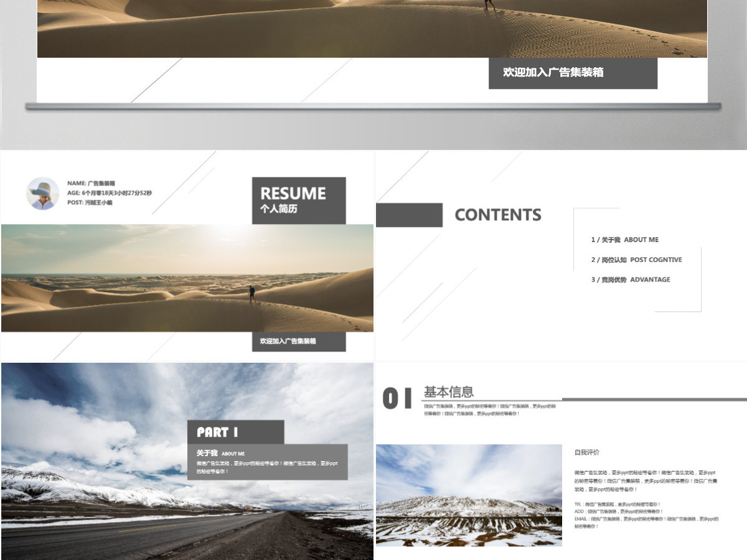The height and width of the screenshot is (560, 747).
Task: Select 2 / 岗位认知 POST COGNTIVE entry
Action: (x=636, y=259)
